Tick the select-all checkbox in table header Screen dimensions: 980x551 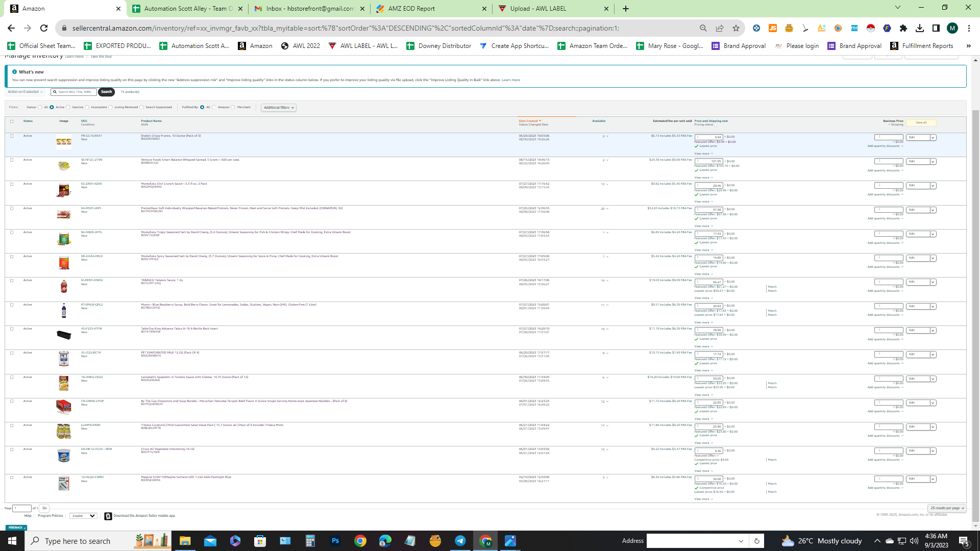click(12, 121)
